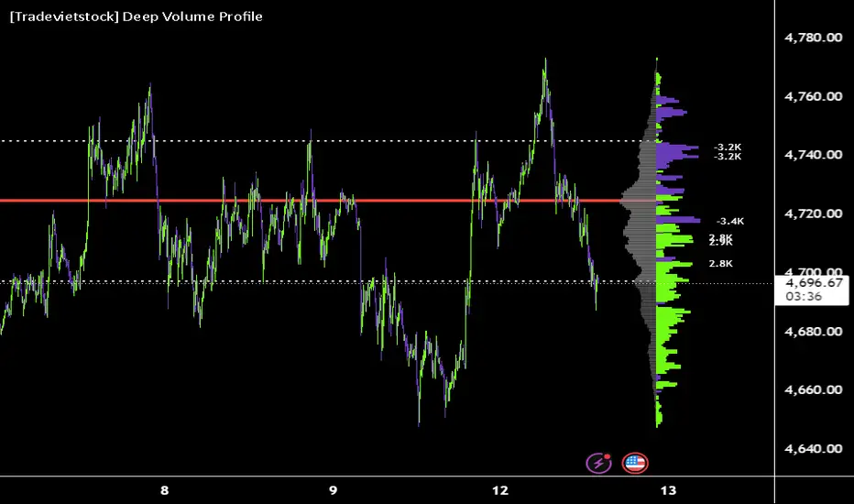Click the 4,660.00 price axis label
This screenshot has width=854, height=504.
pyautogui.click(x=813, y=389)
